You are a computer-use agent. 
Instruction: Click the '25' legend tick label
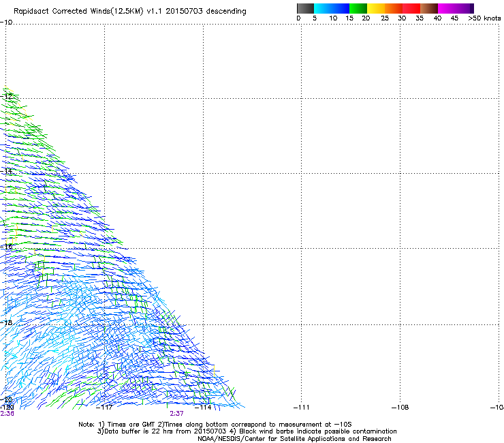[385, 18]
